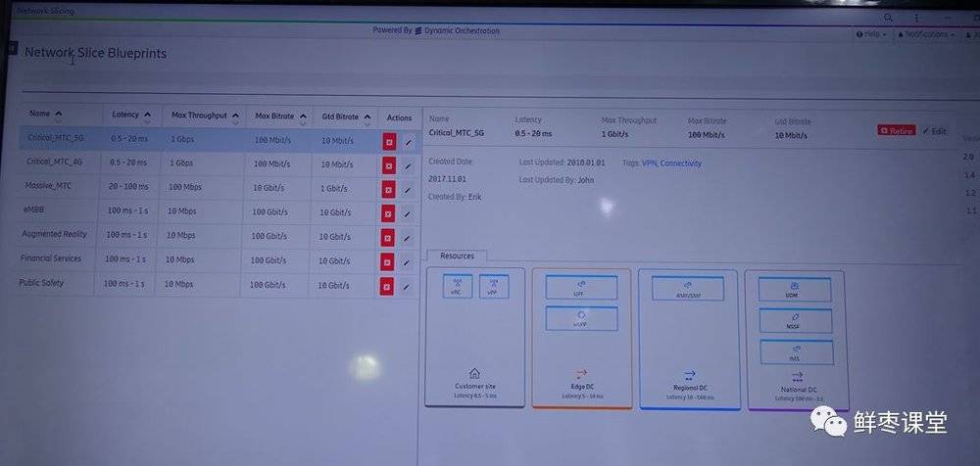
Task: Open the VPN tag link
Action: click(x=649, y=163)
